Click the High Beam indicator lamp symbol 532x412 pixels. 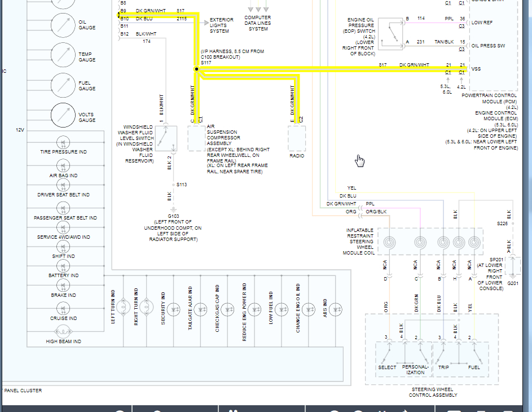(63, 331)
